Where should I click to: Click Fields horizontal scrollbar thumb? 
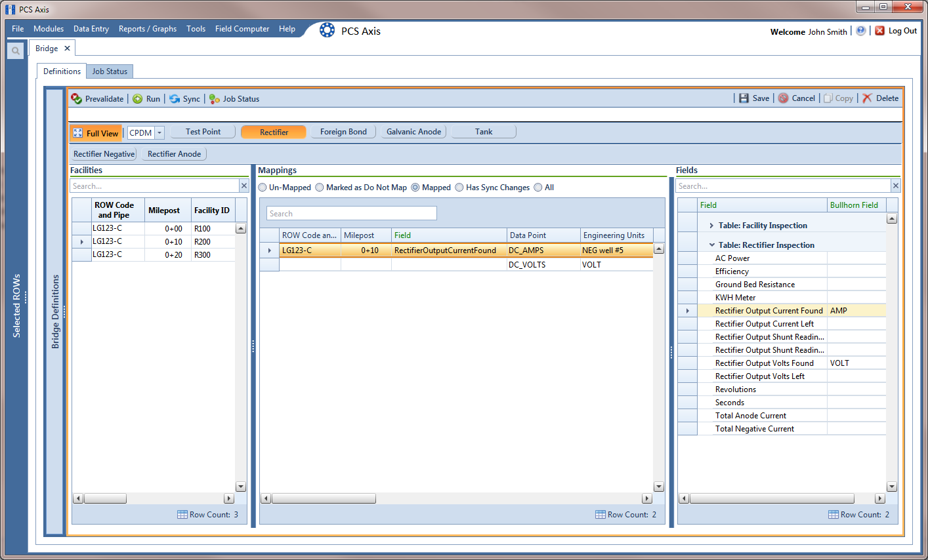coord(771,498)
